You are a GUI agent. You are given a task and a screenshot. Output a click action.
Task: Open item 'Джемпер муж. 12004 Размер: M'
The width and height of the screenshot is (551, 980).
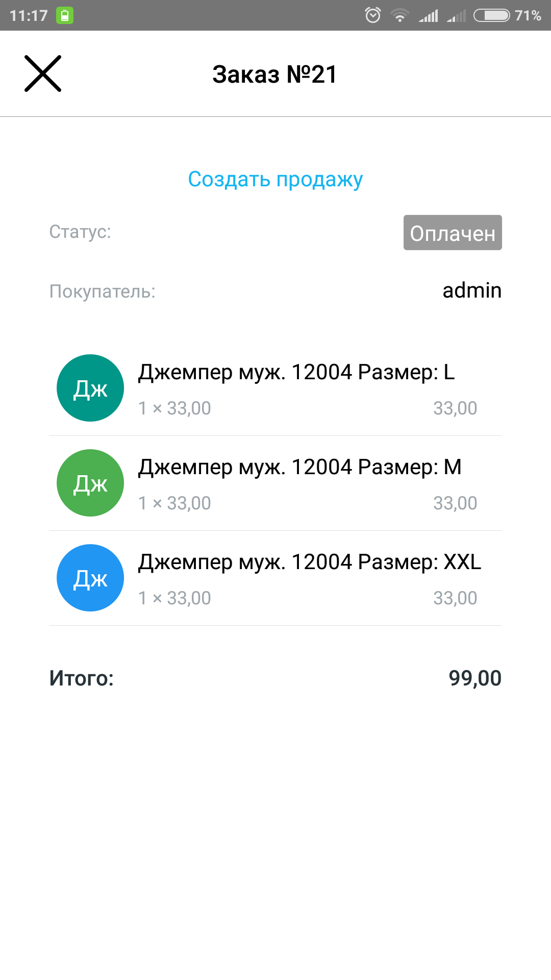[x=299, y=468]
